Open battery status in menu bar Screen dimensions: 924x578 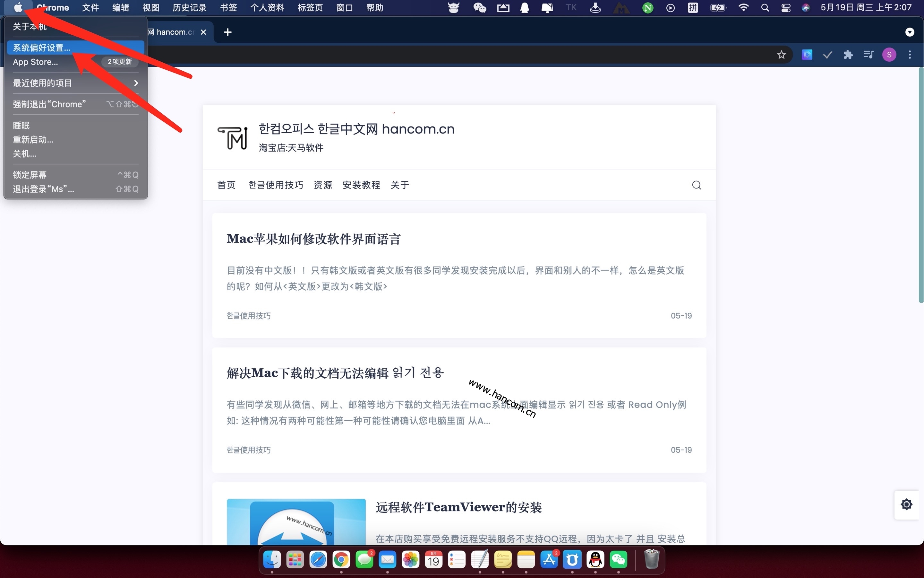point(718,8)
